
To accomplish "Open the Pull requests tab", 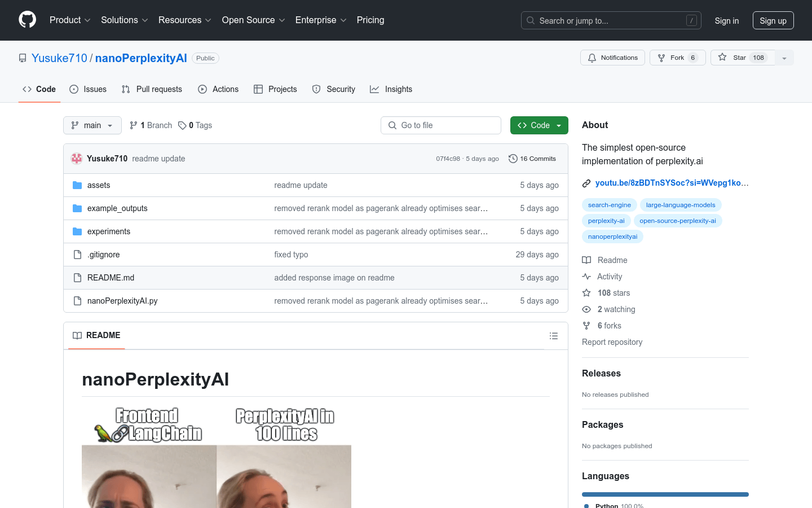I will [152, 89].
